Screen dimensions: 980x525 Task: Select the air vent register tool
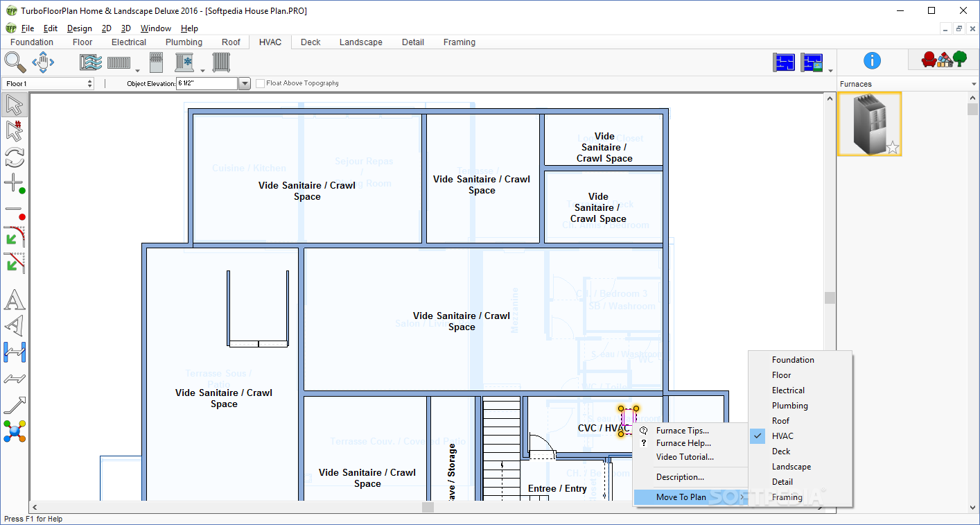[x=91, y=63]
